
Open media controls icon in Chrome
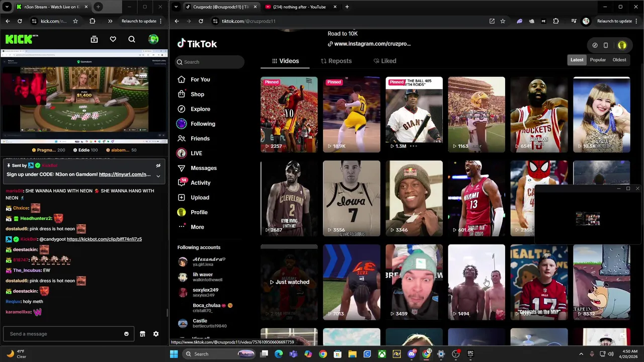574,21
